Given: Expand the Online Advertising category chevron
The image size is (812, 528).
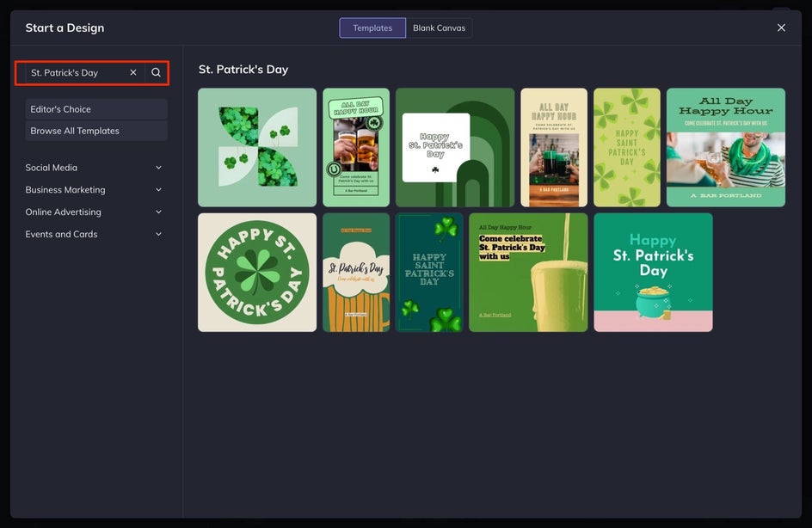Looking at the screenshot, I should pyautogui.click(x=158, y=212).
